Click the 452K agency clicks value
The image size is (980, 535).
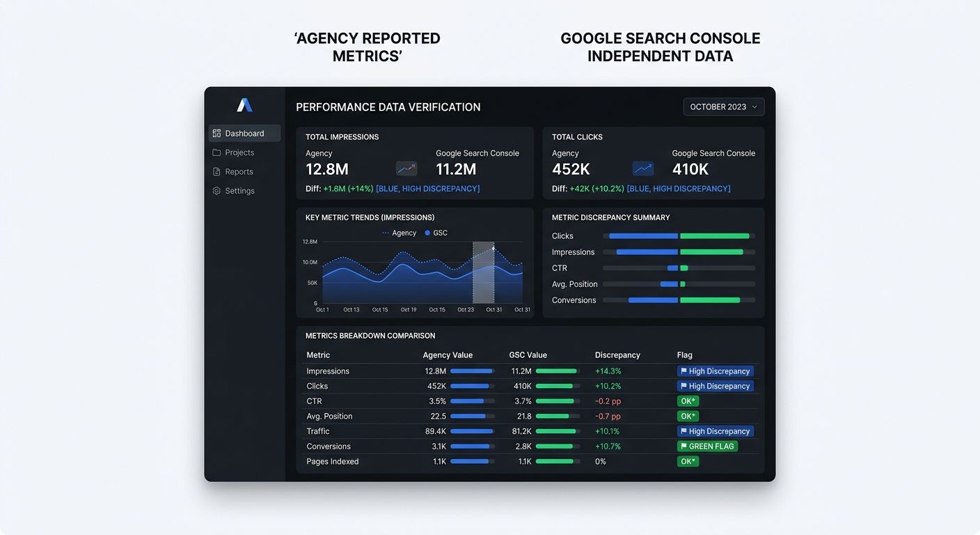[571, 169]
